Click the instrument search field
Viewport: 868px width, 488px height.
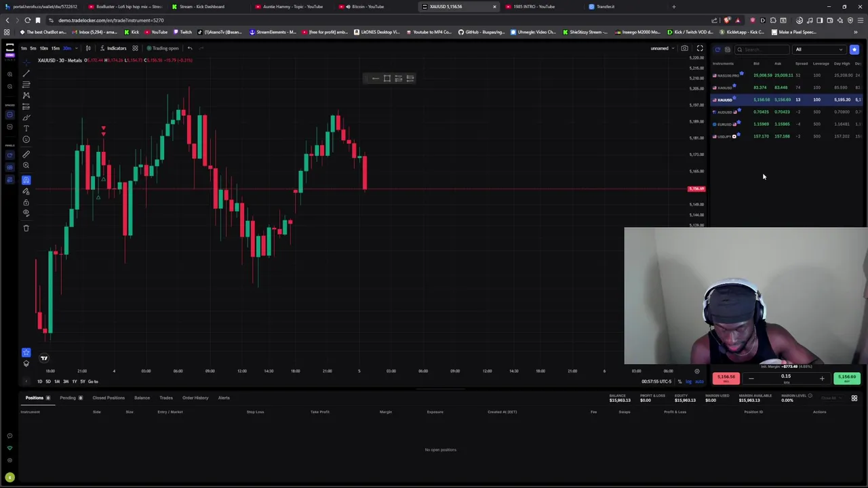pyautogui.click(x=762, y=49)
